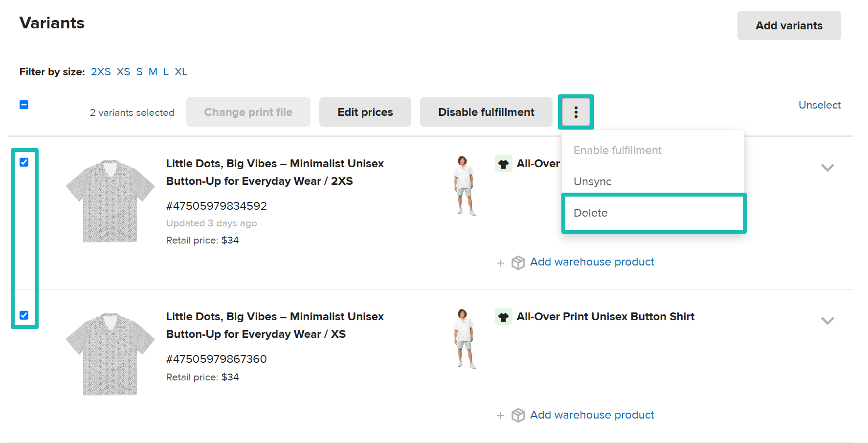Click the Unselect link
This screenshot has height=443, width=868.
(x=819, y=105)
